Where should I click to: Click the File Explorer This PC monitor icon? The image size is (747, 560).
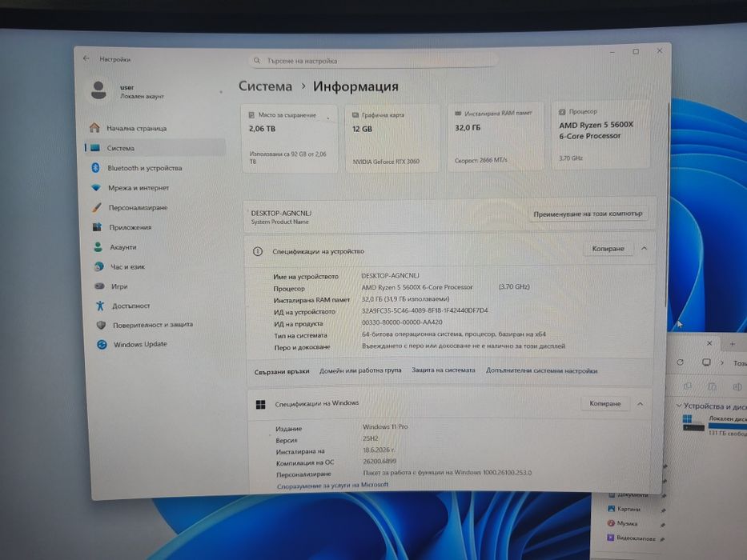706,362
